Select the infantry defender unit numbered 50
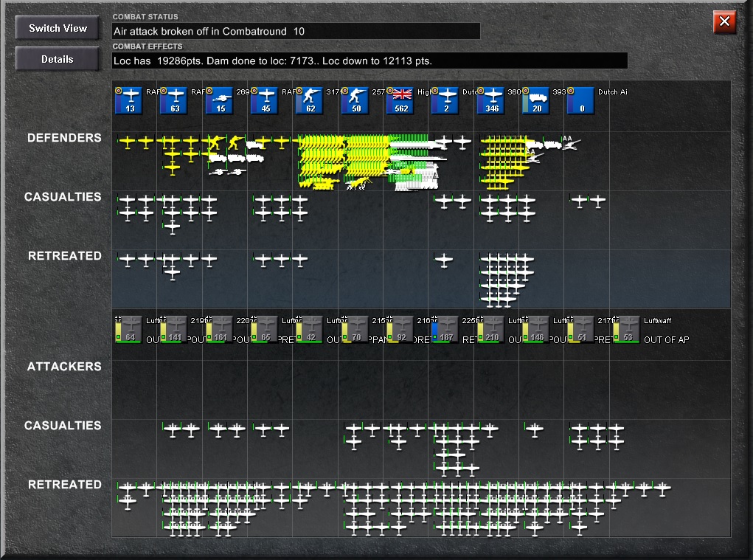Screen dimensions: 753x560 click(x=356, y=100)
